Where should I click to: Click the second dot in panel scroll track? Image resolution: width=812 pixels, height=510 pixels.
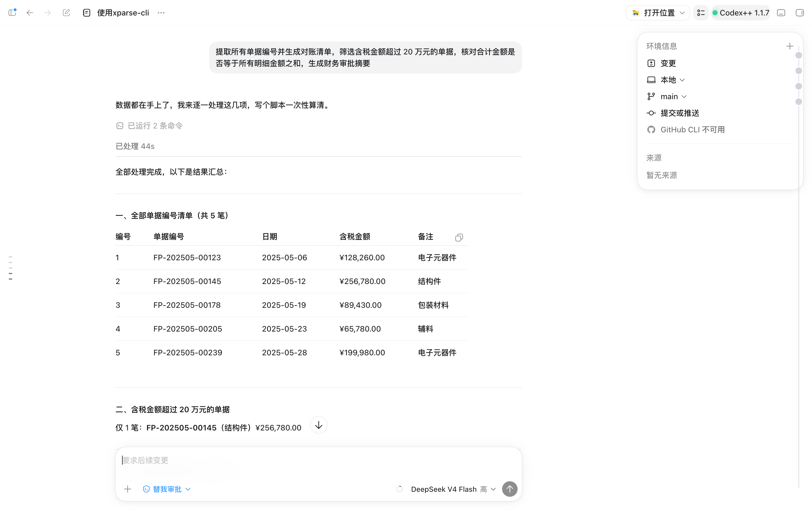[x=798, y=71]
